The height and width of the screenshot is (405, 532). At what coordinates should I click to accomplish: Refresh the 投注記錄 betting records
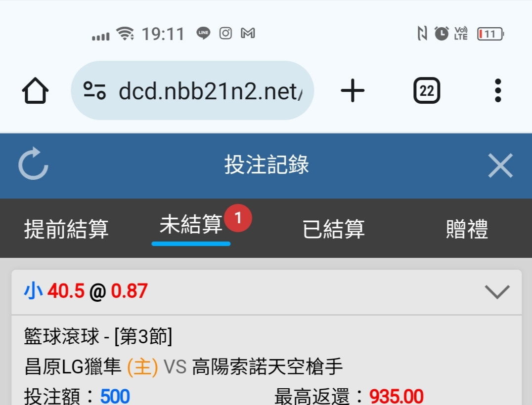pyautogui.click(x=33, y=163)
